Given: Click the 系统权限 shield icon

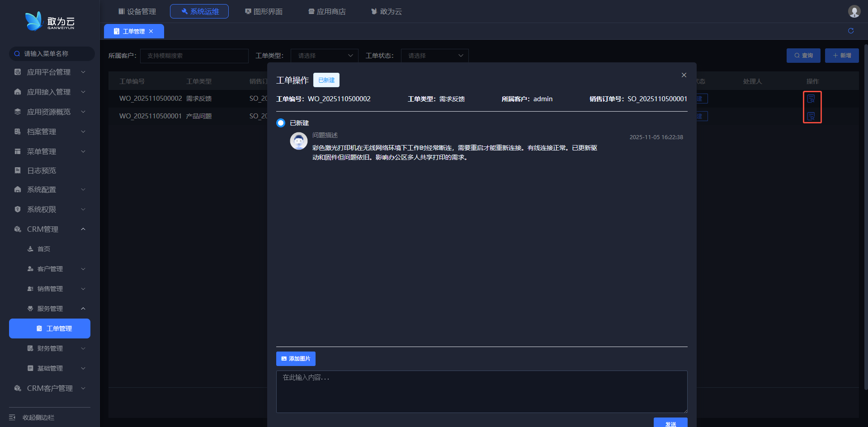Looking at the screenshot, I should click(x=18, y=209).
